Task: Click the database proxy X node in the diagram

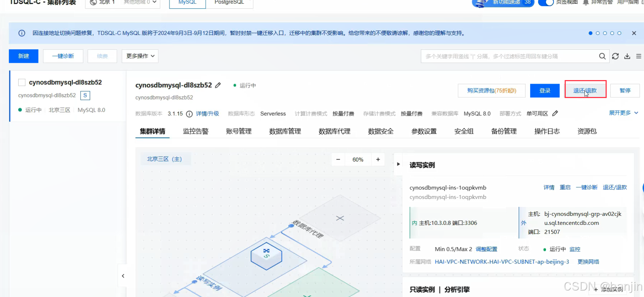Action: (340, 218)
